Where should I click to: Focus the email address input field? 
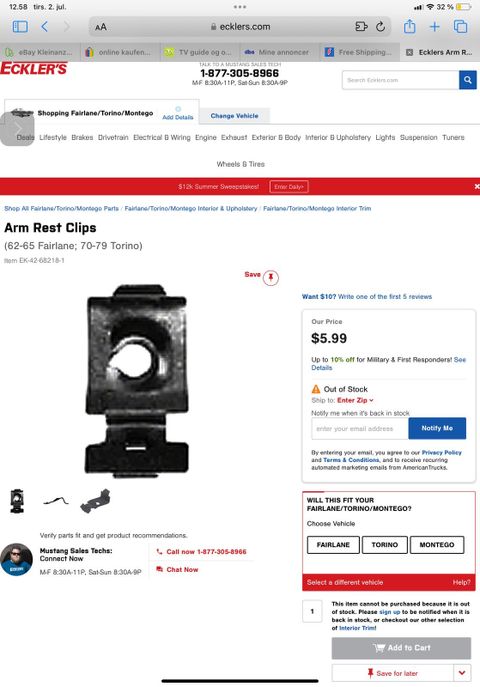(x=360, y=428)
